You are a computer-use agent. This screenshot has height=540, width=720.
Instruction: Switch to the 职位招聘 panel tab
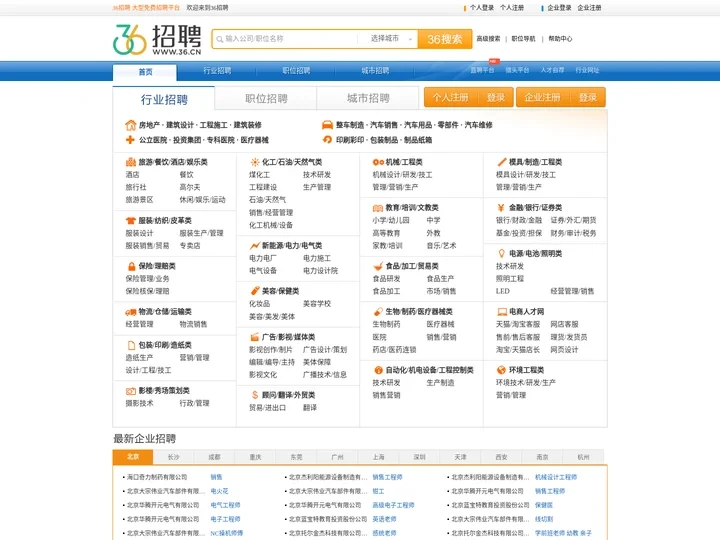[266, 98]
